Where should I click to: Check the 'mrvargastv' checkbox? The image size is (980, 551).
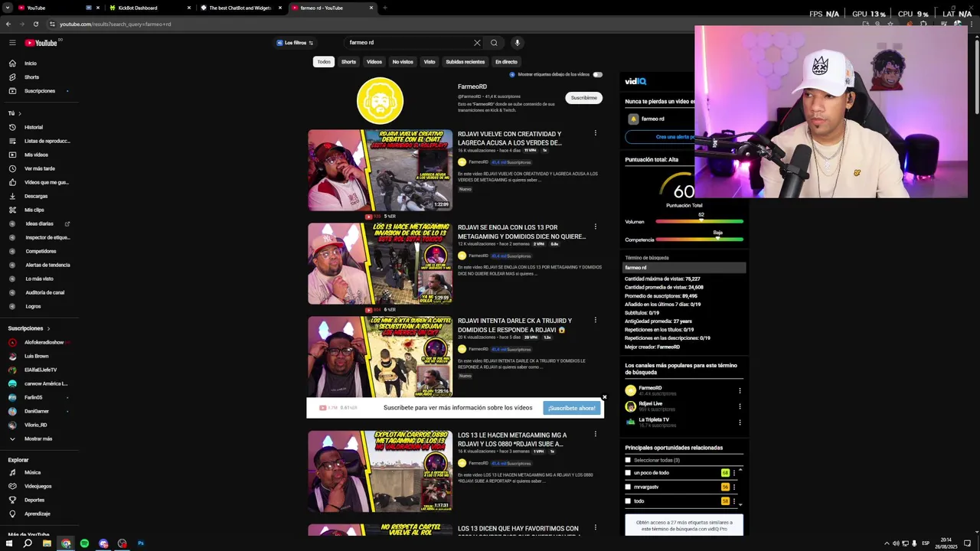click(628, 487)
